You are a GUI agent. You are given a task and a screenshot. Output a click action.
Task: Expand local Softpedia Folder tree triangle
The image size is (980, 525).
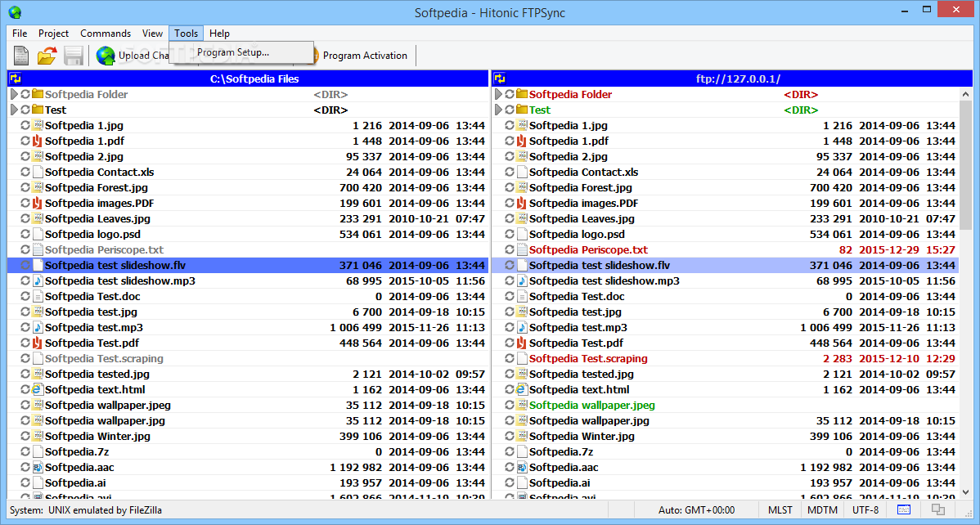tap(14, 94)
